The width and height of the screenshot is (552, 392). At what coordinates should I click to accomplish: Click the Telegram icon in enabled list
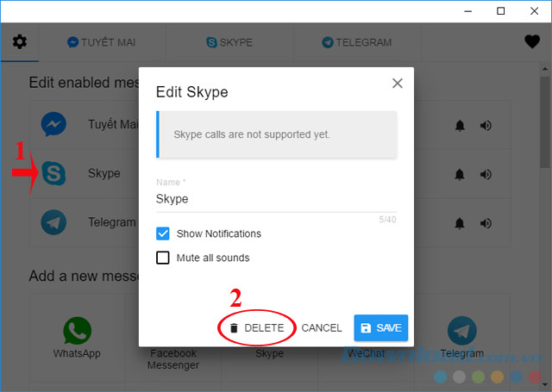click(54, 222)
